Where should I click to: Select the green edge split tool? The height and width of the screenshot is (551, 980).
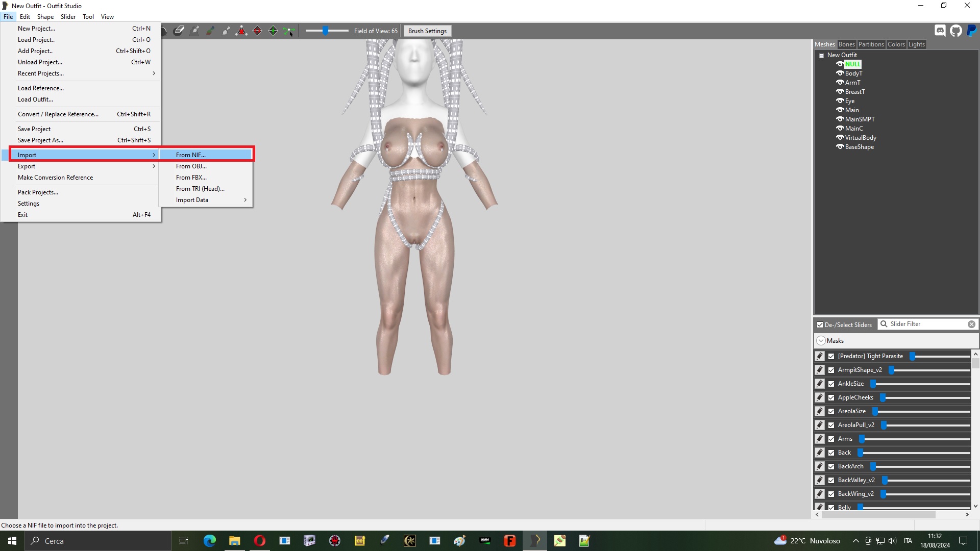pos(273,31)
